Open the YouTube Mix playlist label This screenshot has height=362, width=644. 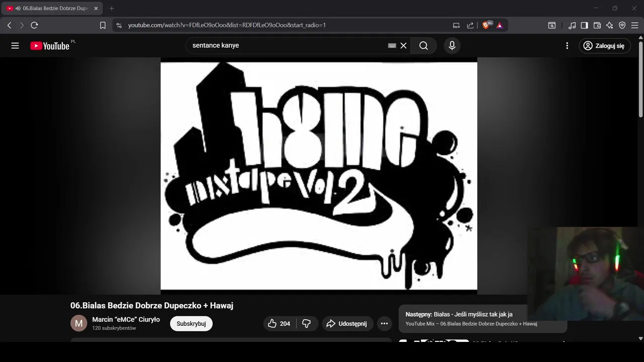click(x=471, y=324)
